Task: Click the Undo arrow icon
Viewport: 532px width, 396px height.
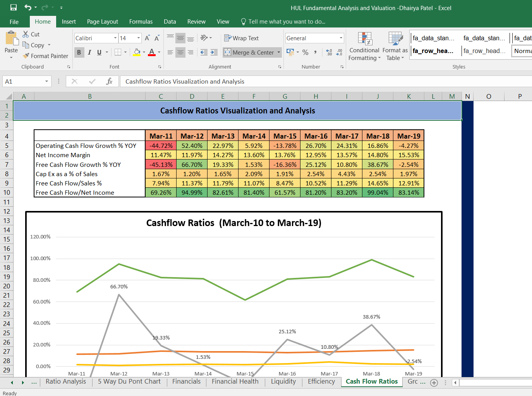Action: coord(28,7)
